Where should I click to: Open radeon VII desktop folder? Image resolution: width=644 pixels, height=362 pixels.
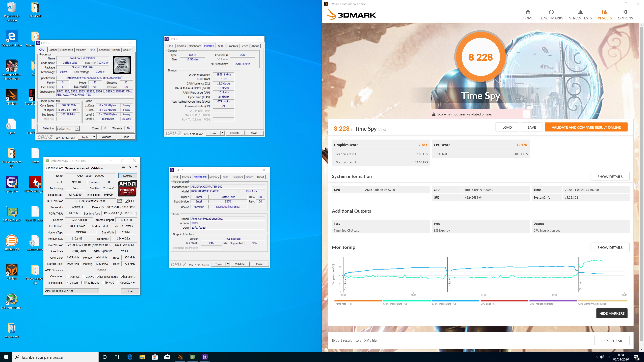[x=12, y=330]
